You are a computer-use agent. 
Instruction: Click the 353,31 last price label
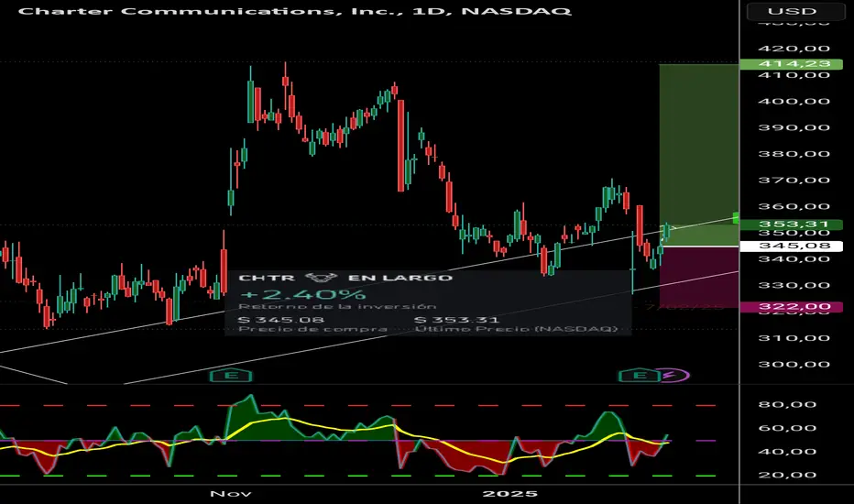[791, 224]
